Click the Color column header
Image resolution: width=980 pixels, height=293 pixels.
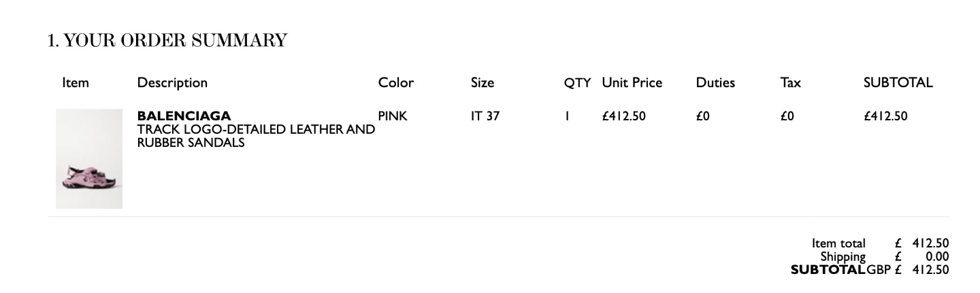[396, 83]
